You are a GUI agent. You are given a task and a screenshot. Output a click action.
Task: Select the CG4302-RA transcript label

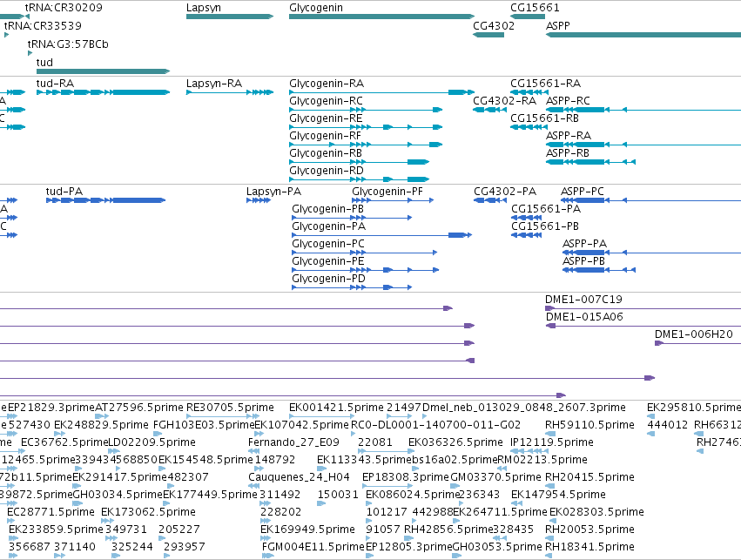504,101
